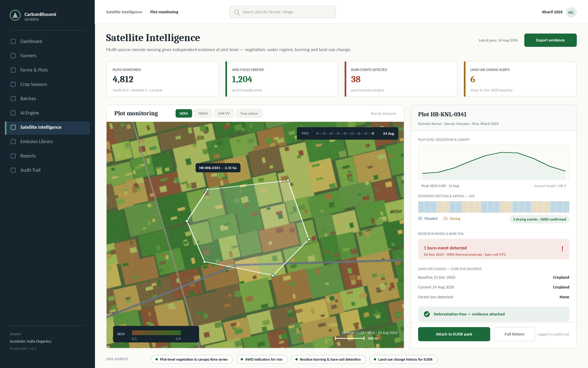The image size is (588, 368).
Task: Select the first pass dot on timeline
Action: 317,133
